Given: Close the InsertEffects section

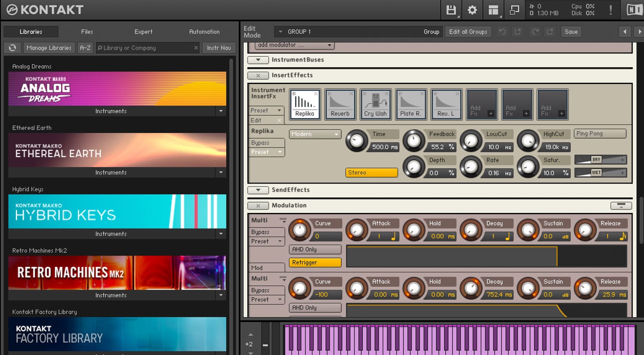Looking at the screenshot, I should tap(258, 76).
